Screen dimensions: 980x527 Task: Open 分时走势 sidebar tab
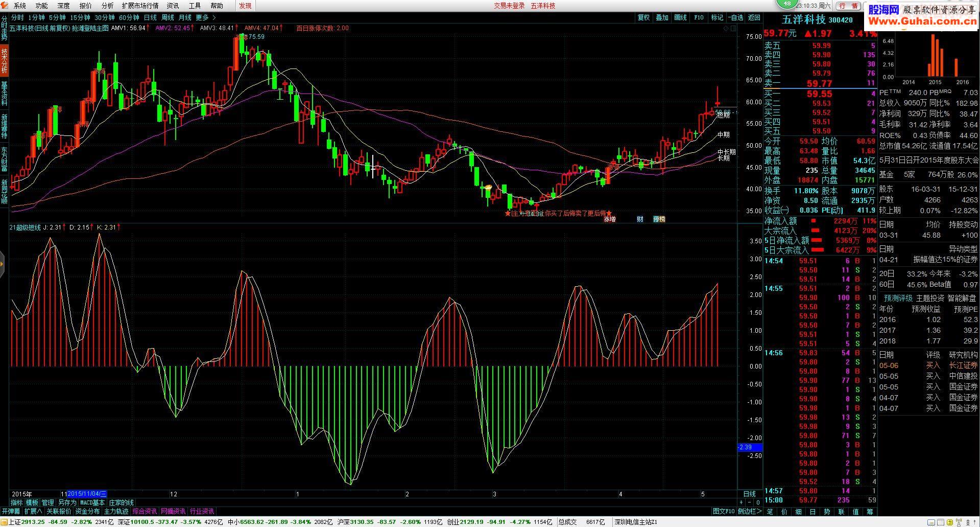click(x=4, y=29)
